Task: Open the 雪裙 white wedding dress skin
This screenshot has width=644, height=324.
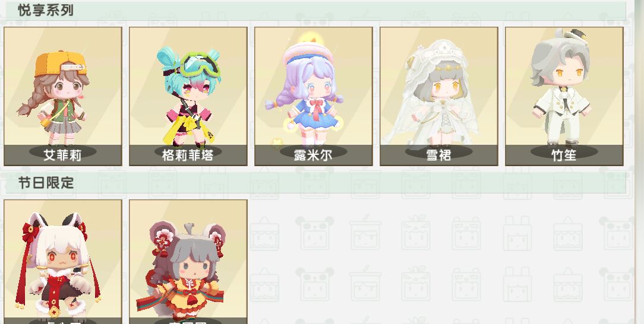Action: coord(438,96)
